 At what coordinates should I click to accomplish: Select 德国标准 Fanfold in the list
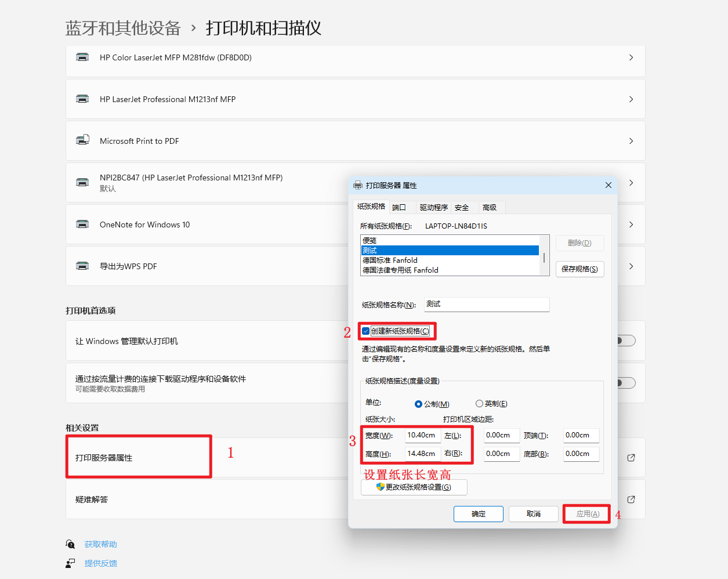pos(450,260)
